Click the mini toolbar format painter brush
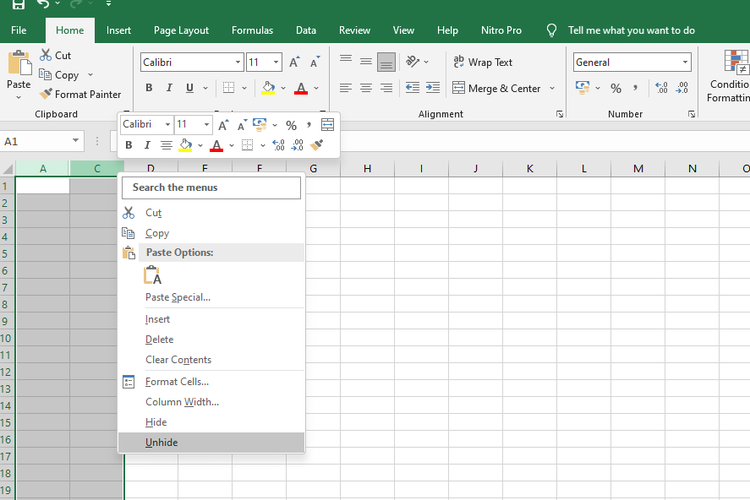Image resolution: width=750 pixels, height=500 pixels. pyautogui.click(x=317, y=145)
